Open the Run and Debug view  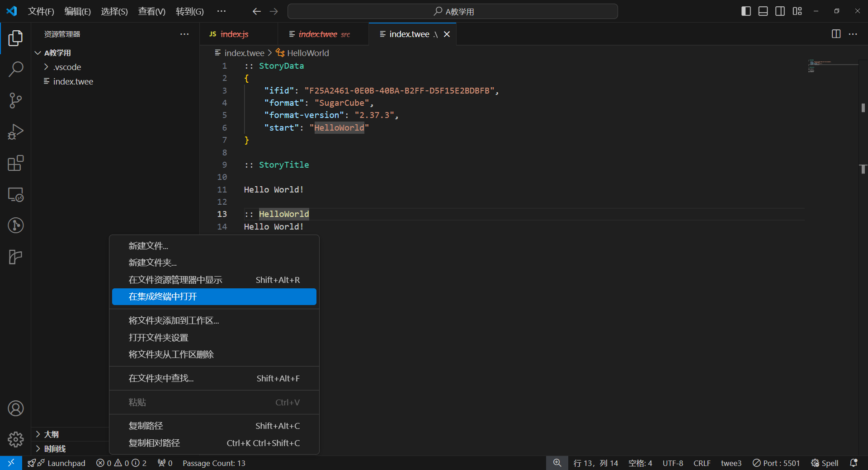tap(15, 132)
